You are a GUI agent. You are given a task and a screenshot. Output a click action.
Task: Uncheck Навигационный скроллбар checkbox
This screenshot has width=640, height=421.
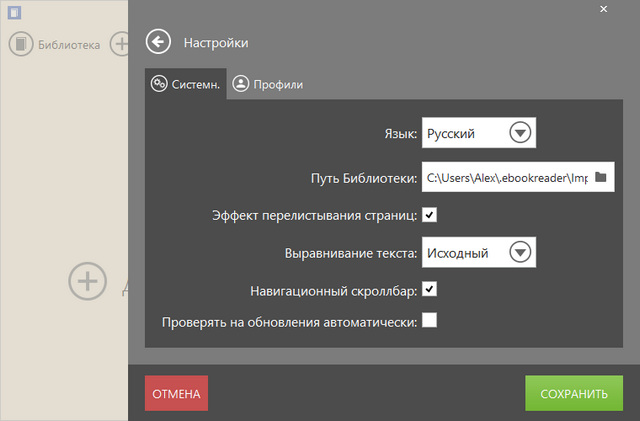point(429,289)
